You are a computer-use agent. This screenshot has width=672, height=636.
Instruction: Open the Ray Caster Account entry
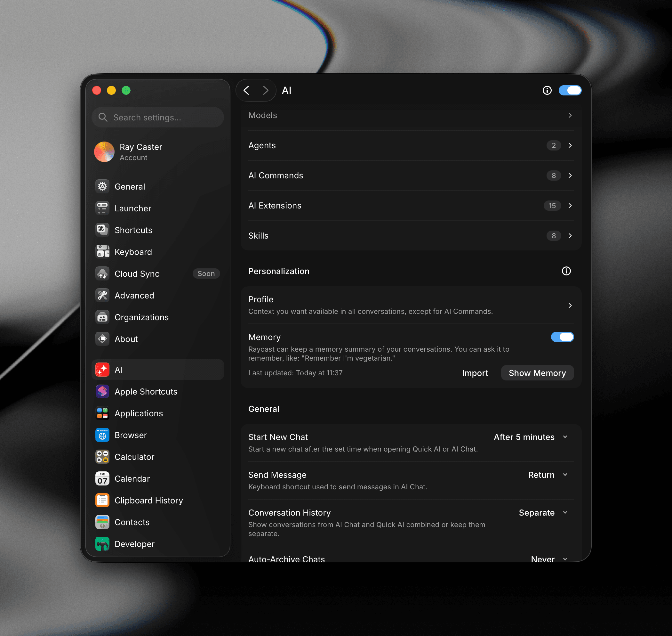(157, 151)
